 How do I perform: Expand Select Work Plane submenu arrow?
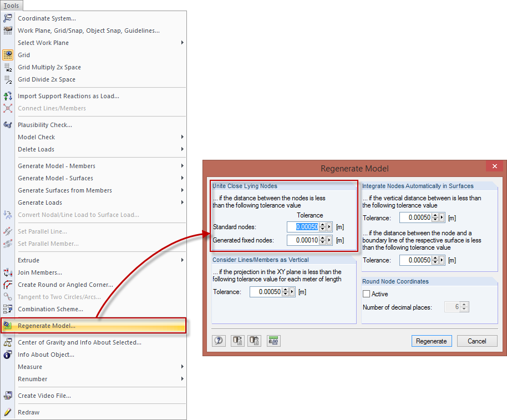(x=182, y=43)
